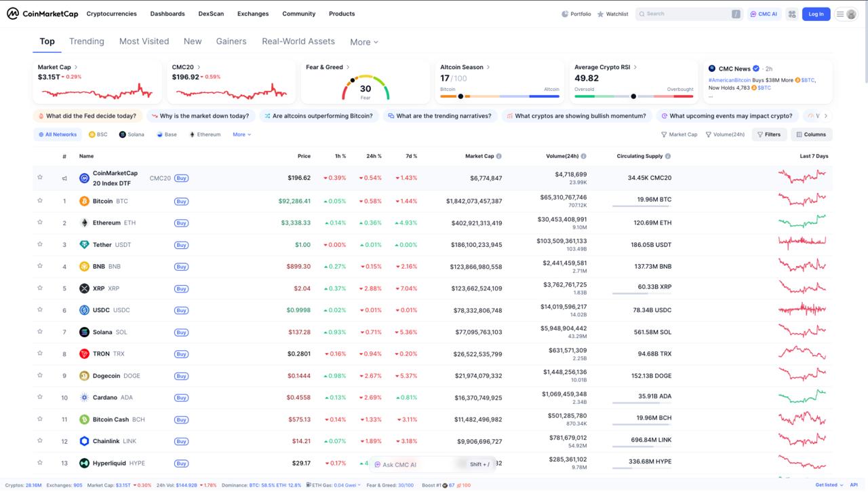The width and height of the screenshot is (868, 492).
Task: Open the More networks dropdown
Action: coord(241,134)
